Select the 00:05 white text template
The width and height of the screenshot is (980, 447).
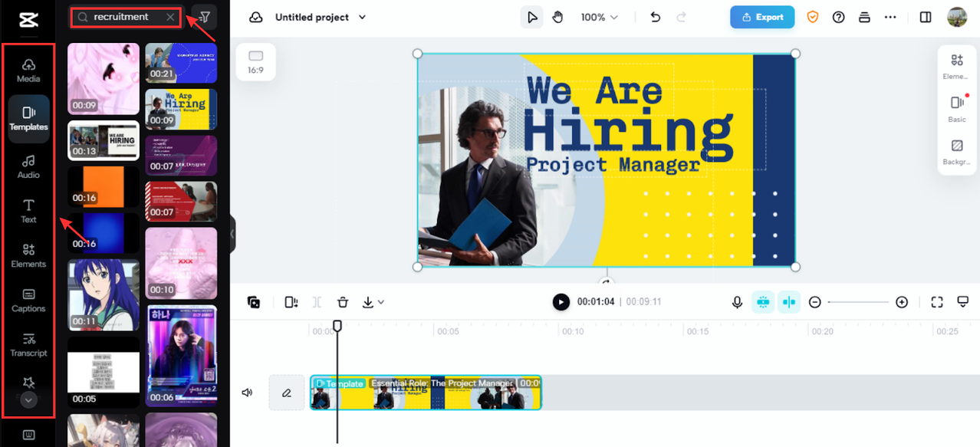(x=104, y=372)
